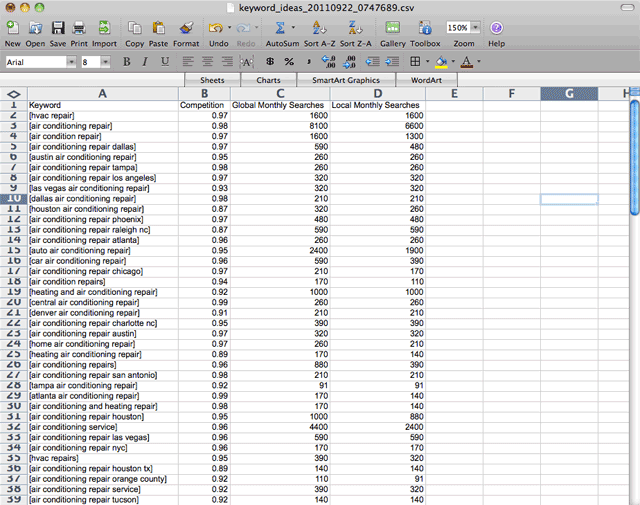Switch to the Charts tab

[268, 80]
